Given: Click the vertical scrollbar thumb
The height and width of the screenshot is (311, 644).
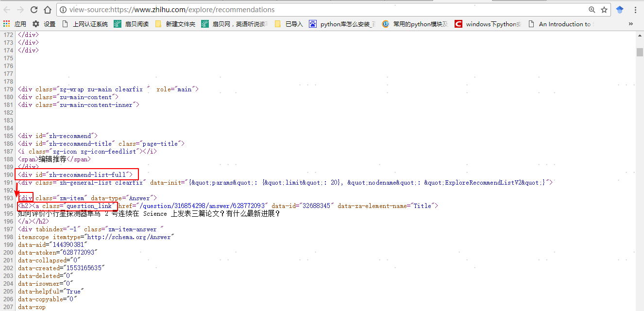Looking at the screenshot, I should coord(640,52).
